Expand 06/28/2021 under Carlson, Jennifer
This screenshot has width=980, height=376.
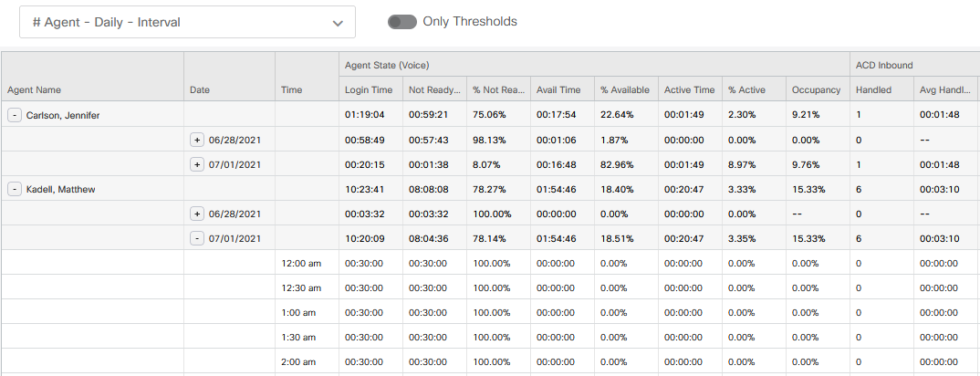(x=197, y=140)
